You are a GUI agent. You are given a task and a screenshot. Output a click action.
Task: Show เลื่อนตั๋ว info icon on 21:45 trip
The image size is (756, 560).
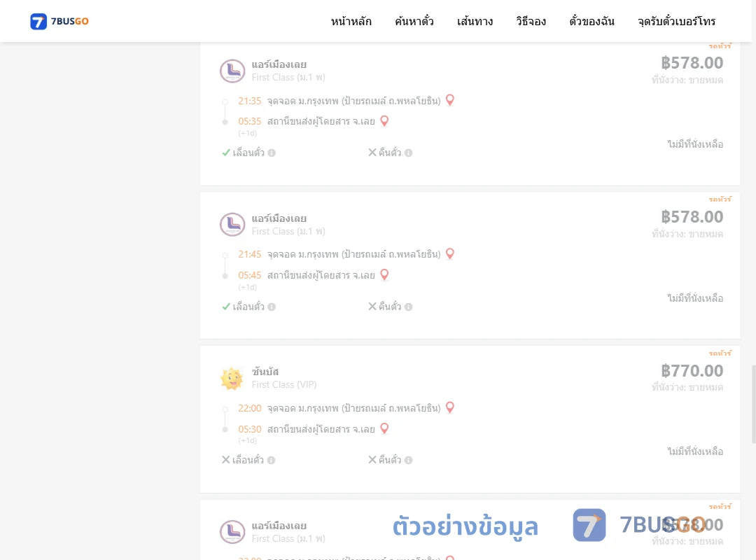[x=272, y=307]
